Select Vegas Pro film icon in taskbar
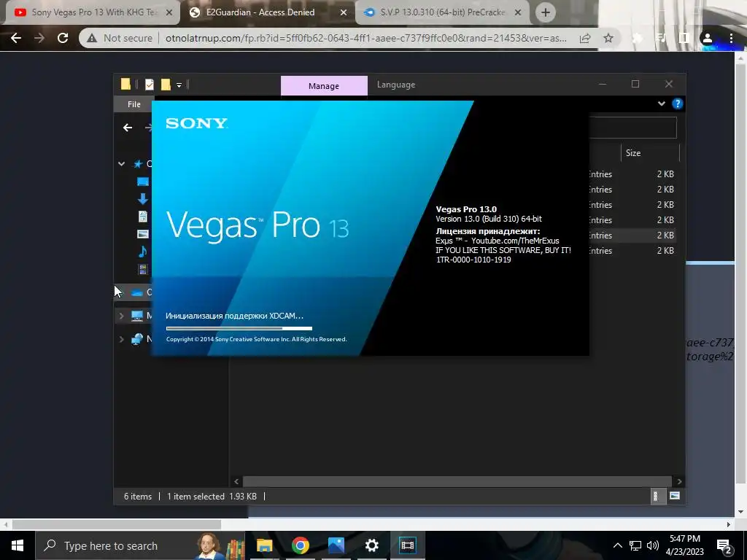Image resolution: width=747 pixels, height=560 pixels. [x=407, y=545]
